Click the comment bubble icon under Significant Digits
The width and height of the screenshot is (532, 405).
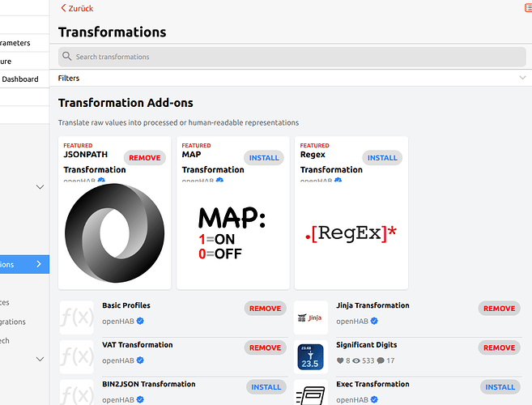381,360
